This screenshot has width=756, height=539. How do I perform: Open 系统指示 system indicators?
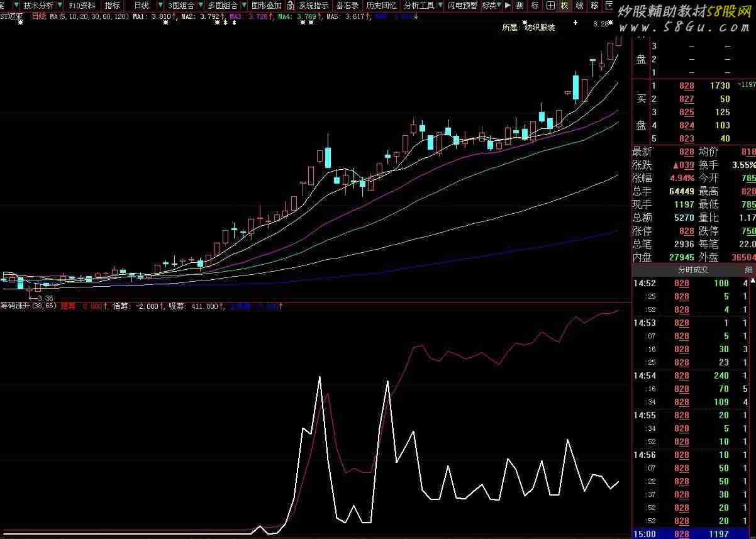(313, 5)
